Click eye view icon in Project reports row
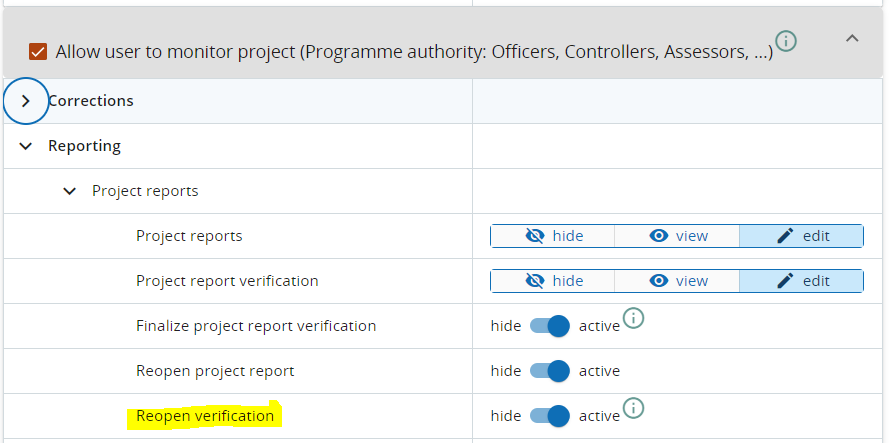This screenshot has width=892, height=443. click(x=659, y=236)
